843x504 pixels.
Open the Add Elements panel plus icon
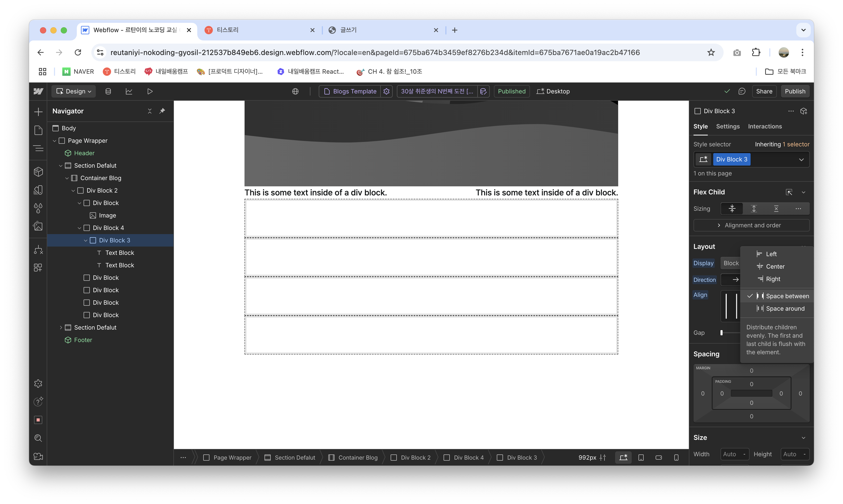38,112
